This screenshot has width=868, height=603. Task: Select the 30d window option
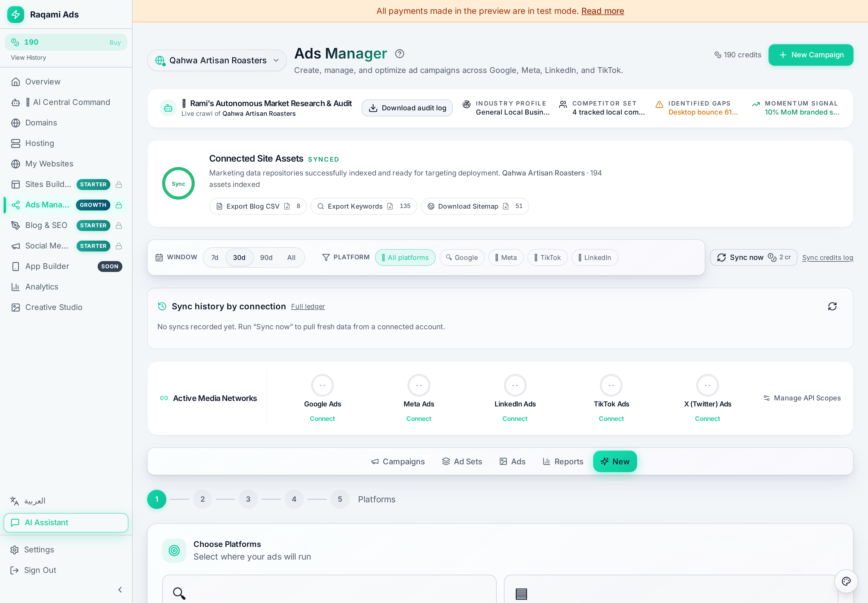pyautogui.click(x=239, y=258)
